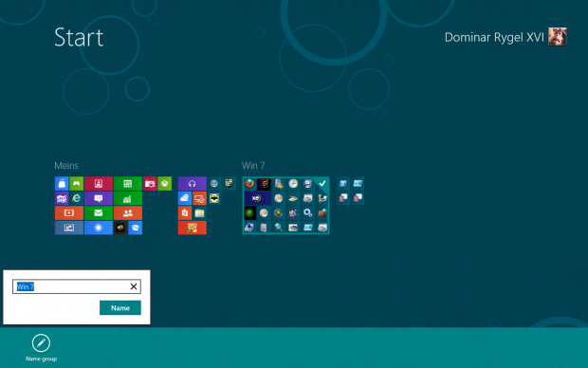Open the Music headphones tile
Screen dimensions: 588x368
192,183
